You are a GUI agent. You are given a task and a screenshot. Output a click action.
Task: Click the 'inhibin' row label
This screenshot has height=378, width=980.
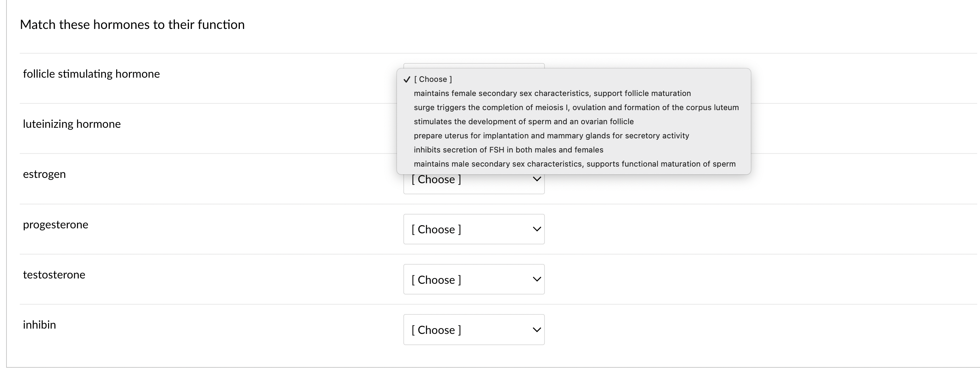[x=39, y=325]
